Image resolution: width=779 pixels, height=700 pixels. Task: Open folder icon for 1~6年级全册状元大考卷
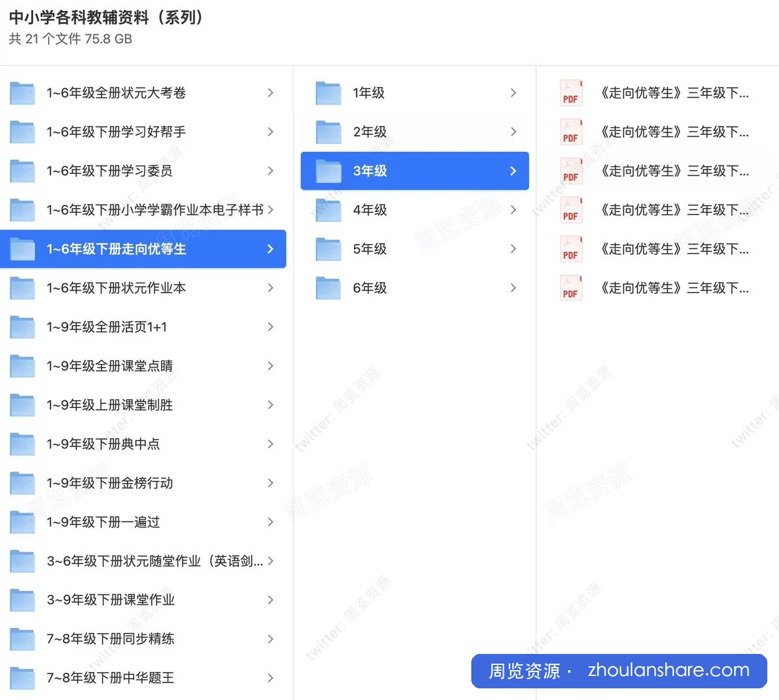(23, 93)
